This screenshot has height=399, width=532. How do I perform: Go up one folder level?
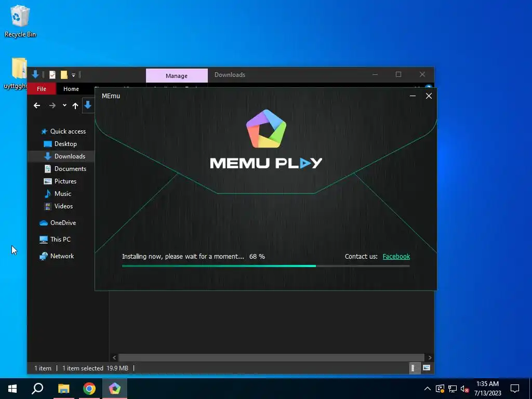[75, 105]
